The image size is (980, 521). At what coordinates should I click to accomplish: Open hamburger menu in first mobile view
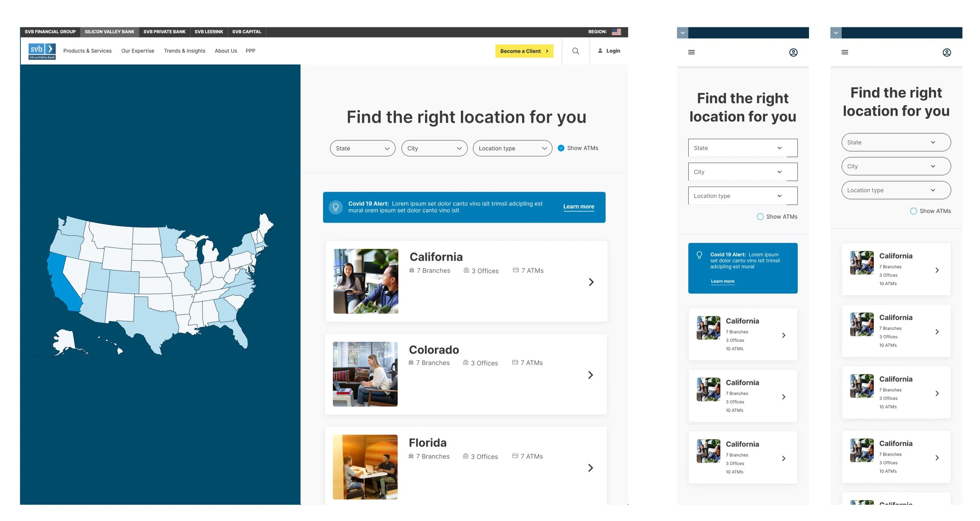point(691,52)
